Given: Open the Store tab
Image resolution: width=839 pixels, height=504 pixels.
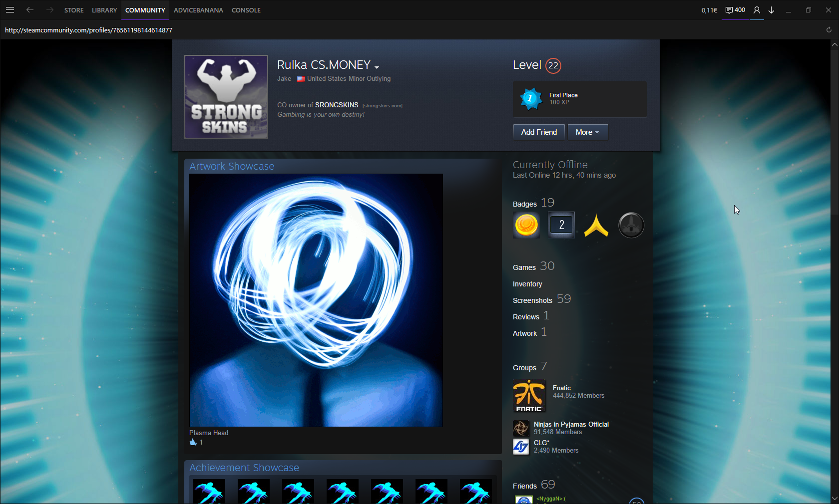Looking at the screenshot, I should [74, 10].
